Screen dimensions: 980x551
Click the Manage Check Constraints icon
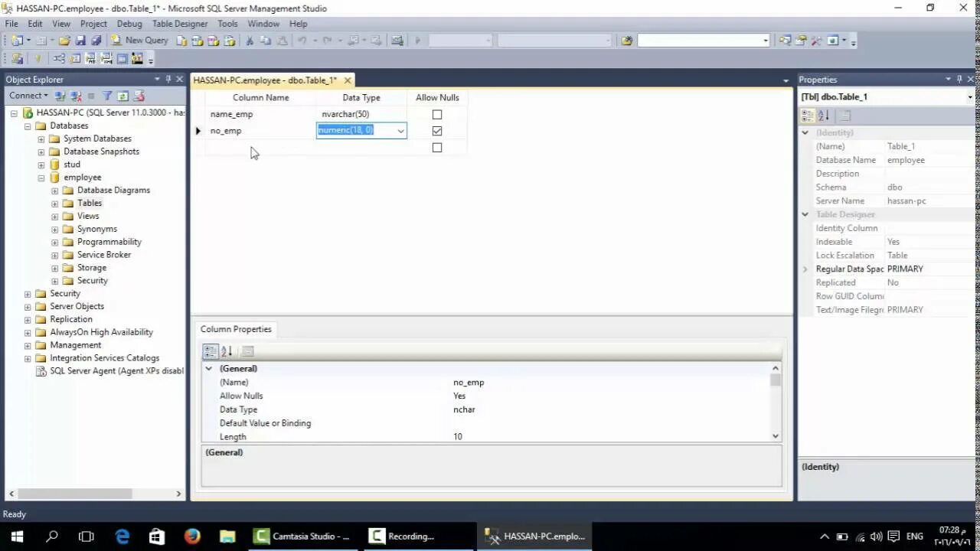[x=122, y=59]
